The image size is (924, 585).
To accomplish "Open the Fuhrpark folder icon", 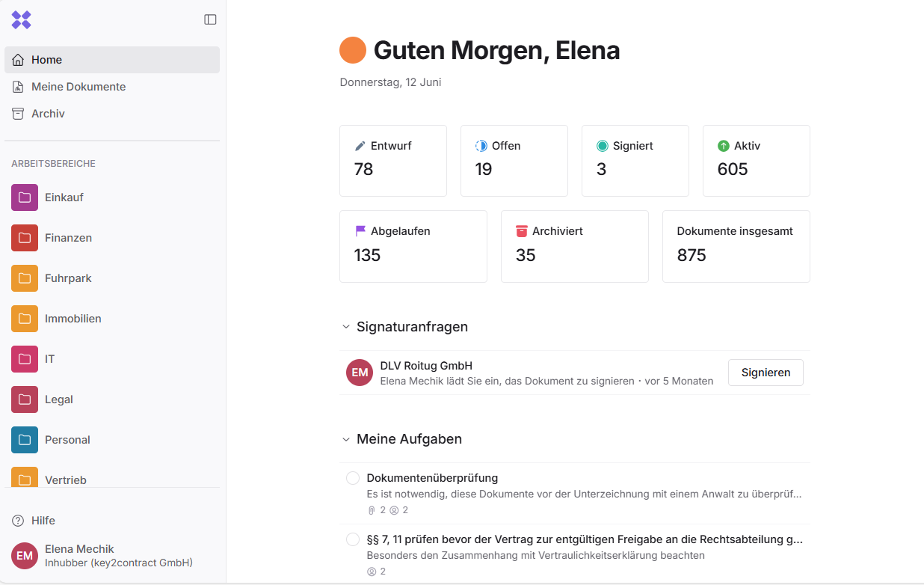I will tap(25, 278).
